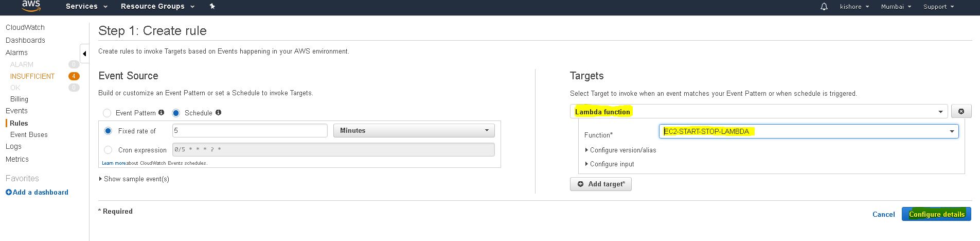
Task: Click info icon next to Event Pattern
Action: point(161,112)
